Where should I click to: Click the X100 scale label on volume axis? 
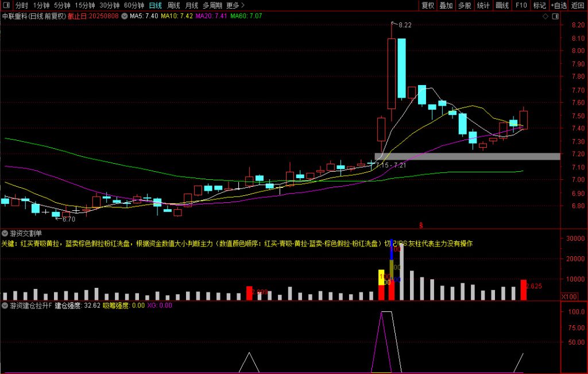tap(569, 296)
